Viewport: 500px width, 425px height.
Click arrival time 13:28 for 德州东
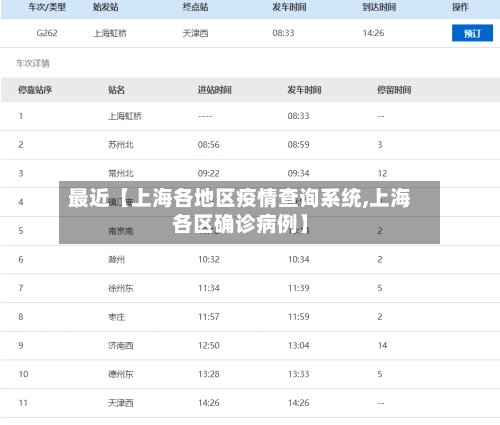pos(209,374)
